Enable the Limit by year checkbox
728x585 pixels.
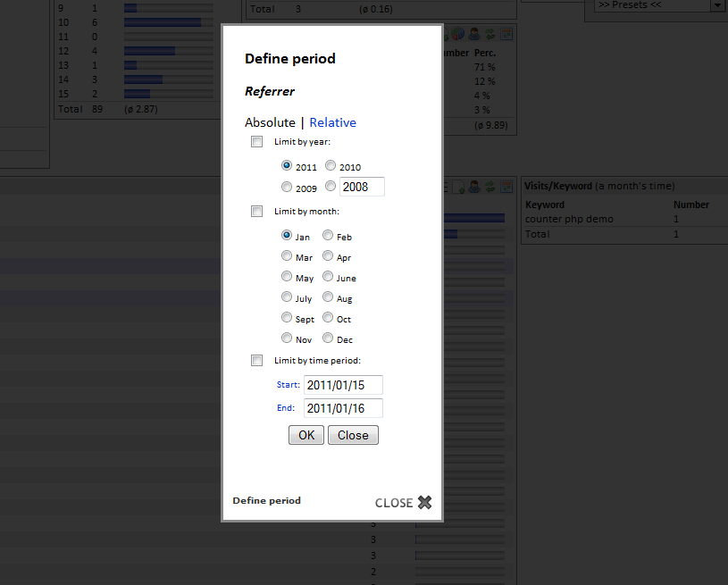coord(257,141)
